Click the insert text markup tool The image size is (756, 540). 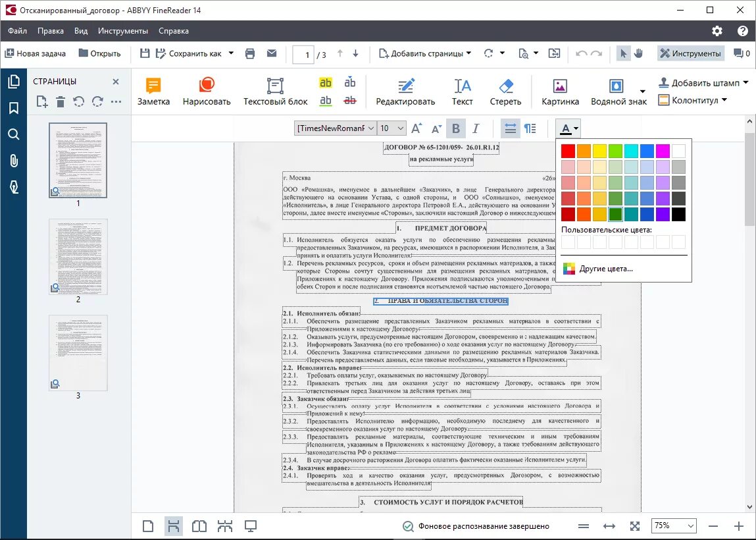click(350, 82)
